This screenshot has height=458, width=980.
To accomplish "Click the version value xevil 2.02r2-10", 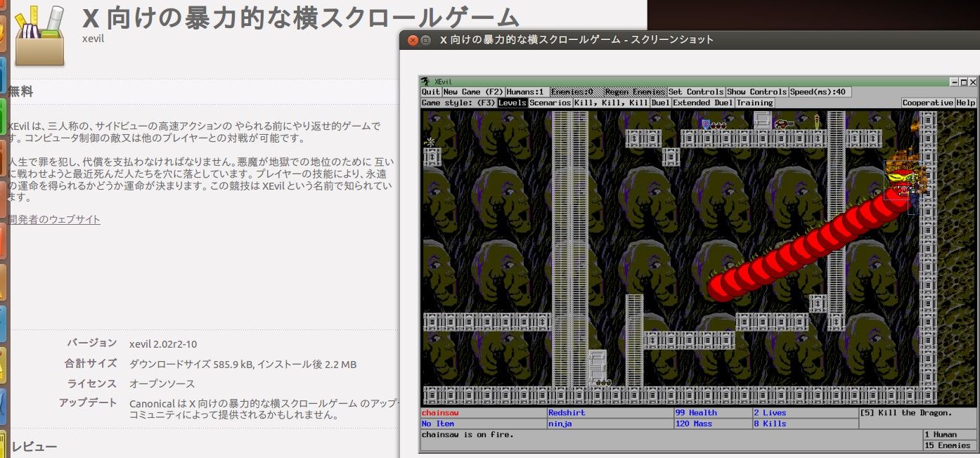I will pos(163,344).
